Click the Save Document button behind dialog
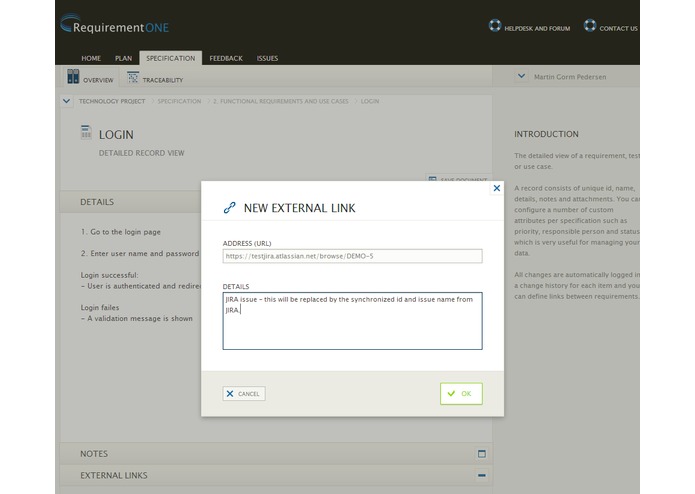695x494 pixels. (x=458, y=178)
